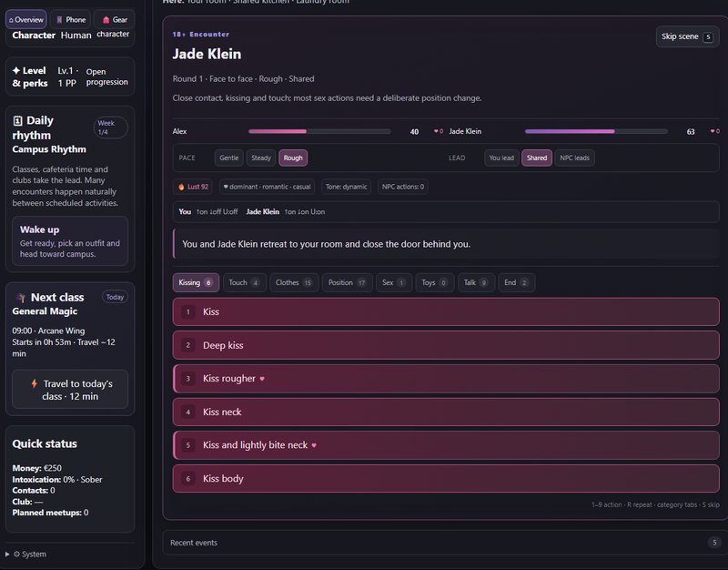Choose NPC leads option
This screenshot has width=728, height=570.
(x=574, y=158)
